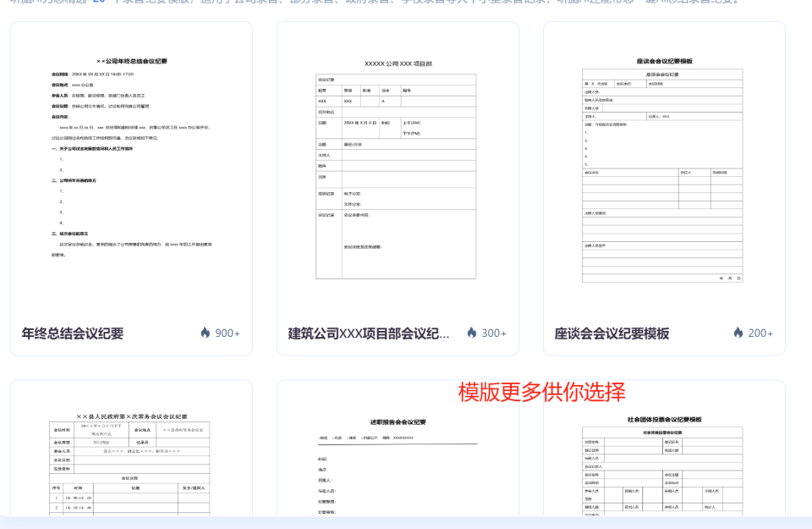Click the flame icon beside 300+
The width and height of the screenshot is (812, 529).
pos(472,333)
